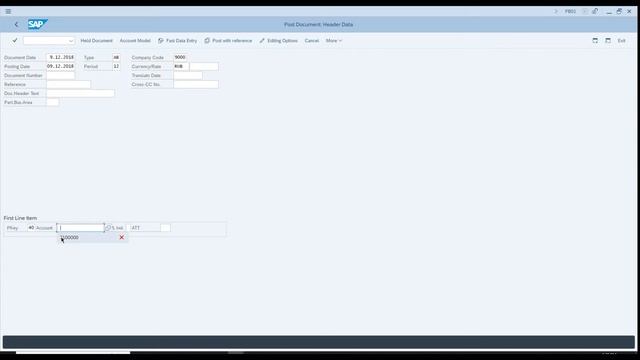Open the command field dropdown
Viewport: 640px width, 360px height.
point(71,41)
